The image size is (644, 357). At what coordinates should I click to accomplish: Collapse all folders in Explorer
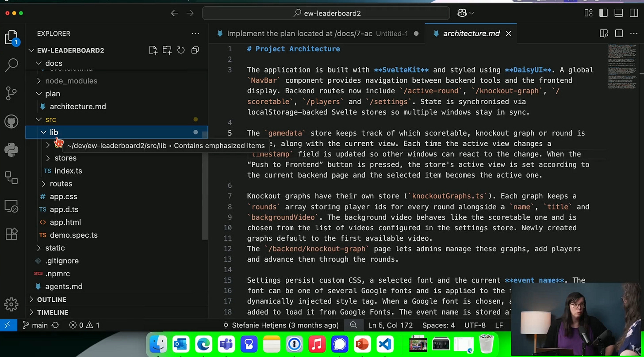(x=195, y=50)
